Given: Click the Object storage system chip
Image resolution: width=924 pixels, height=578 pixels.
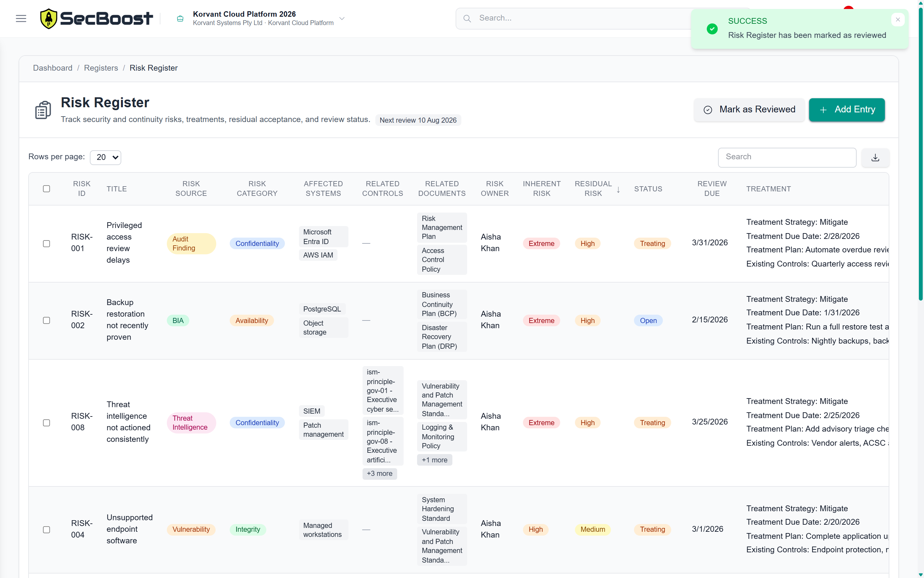Looking at the screenshot, I should point(323,328).
